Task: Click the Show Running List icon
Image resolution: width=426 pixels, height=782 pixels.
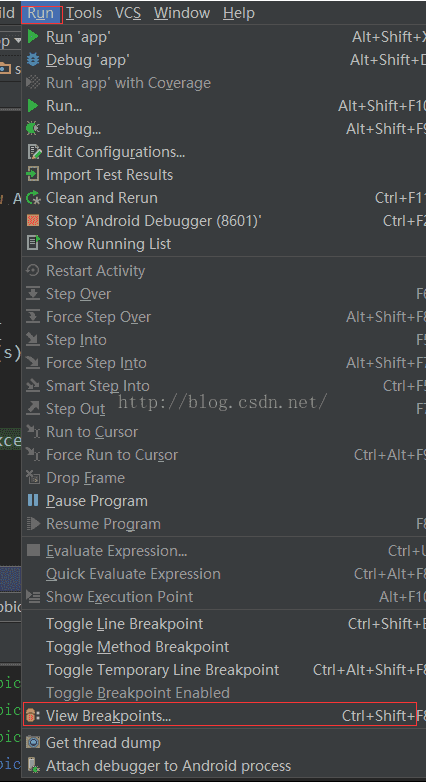Action: [33, 243]
